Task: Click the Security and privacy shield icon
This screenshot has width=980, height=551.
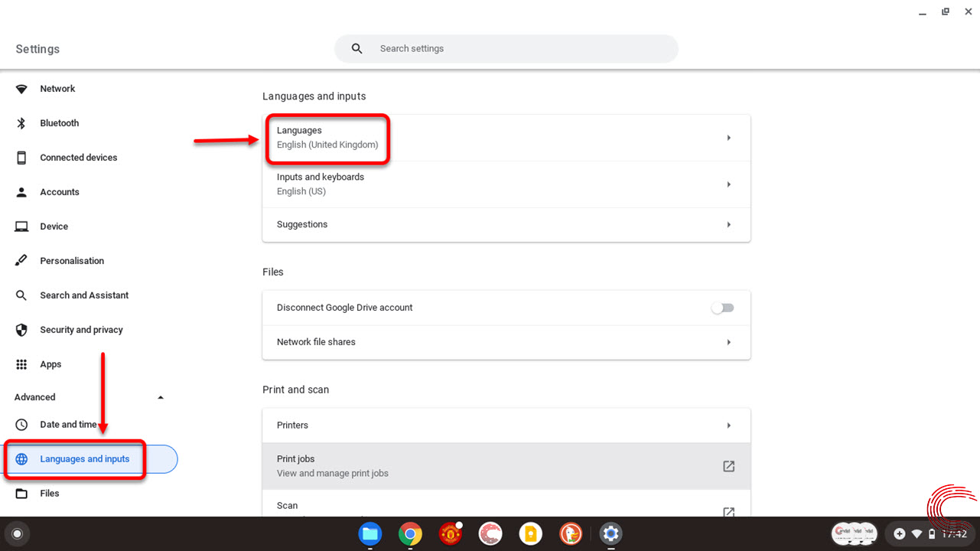Action: [x=21, y=329]
